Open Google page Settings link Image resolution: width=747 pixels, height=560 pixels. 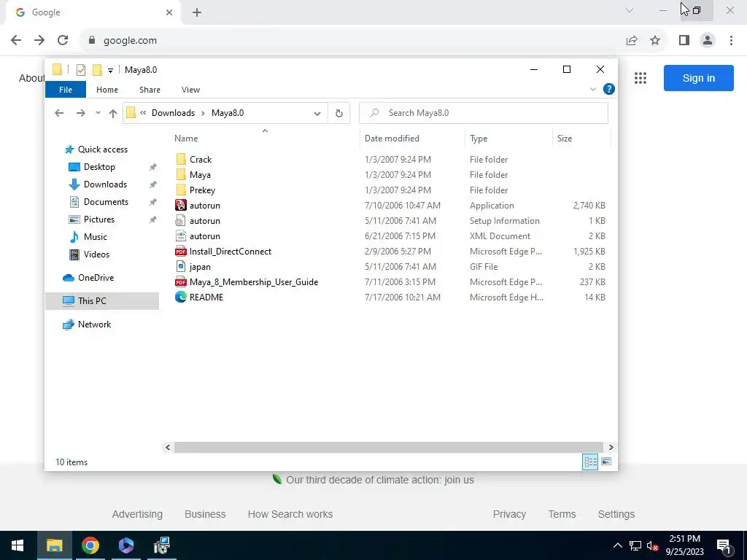pos(616,514)
